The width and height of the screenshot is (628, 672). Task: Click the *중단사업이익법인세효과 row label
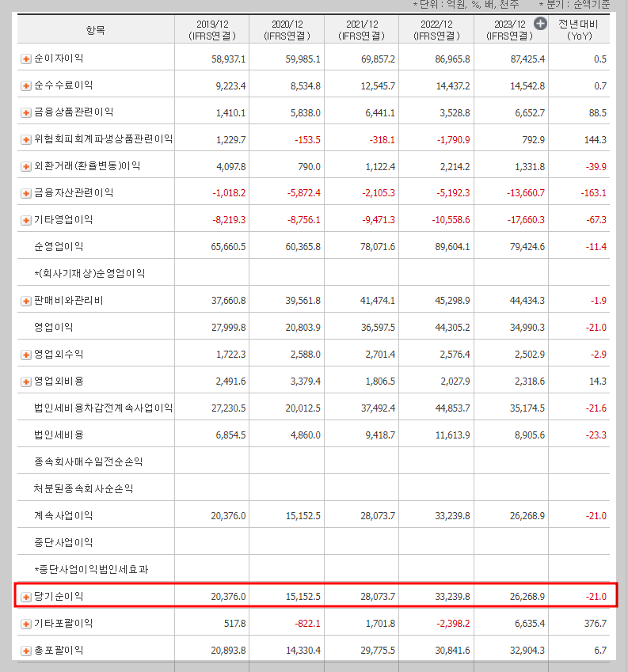[91, 569]
